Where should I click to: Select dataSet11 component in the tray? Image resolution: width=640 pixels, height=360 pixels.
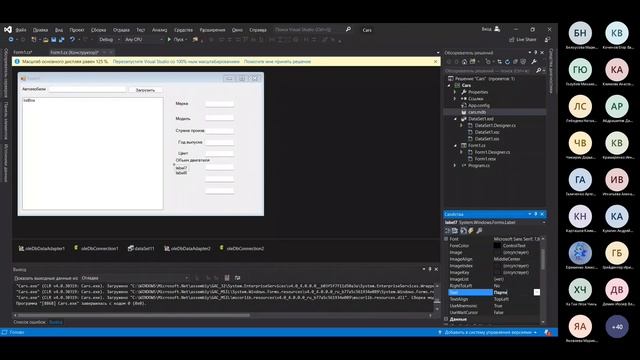pyautogui.click(x=141, y=248)
